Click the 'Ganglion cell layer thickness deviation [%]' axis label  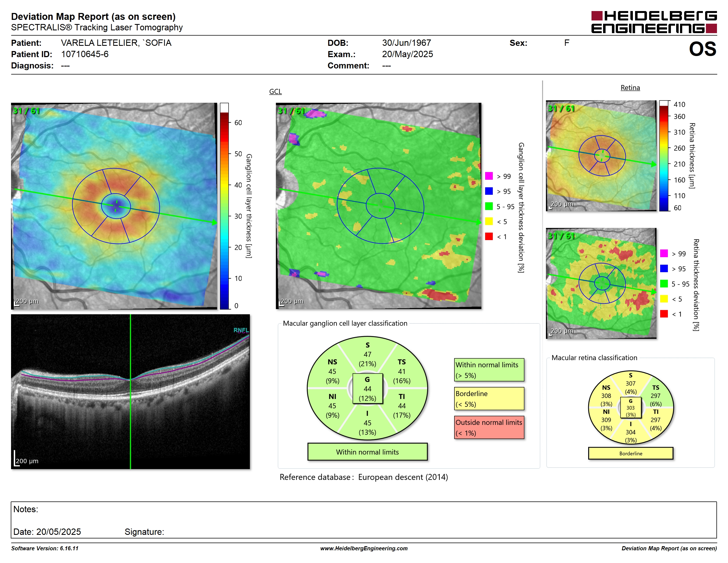tap(521, 208)
